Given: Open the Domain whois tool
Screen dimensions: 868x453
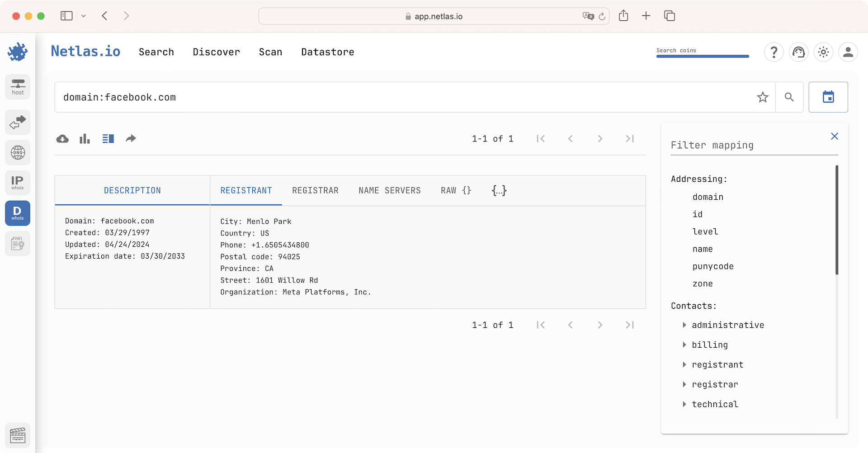Looking at the screenshot, I should (x=18, y=212).
